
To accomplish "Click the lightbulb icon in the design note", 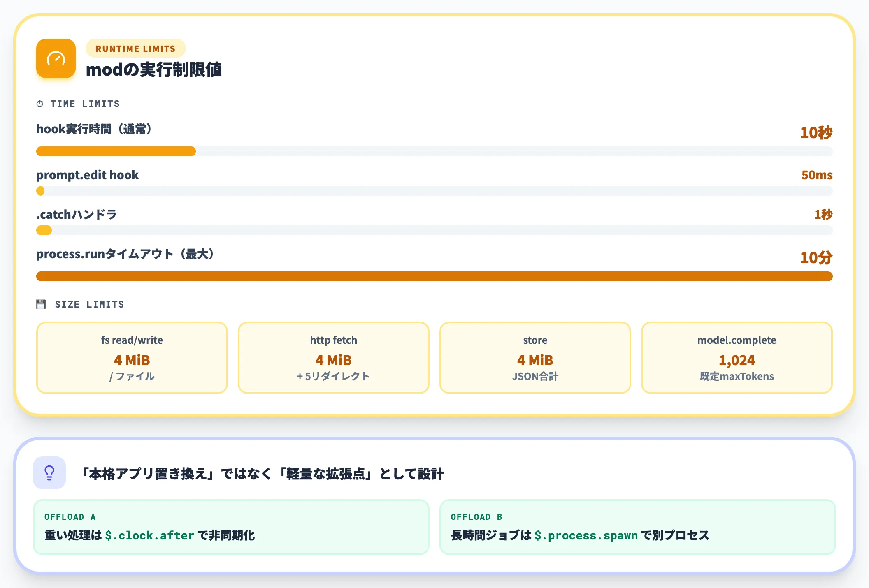I will point(49,473).
